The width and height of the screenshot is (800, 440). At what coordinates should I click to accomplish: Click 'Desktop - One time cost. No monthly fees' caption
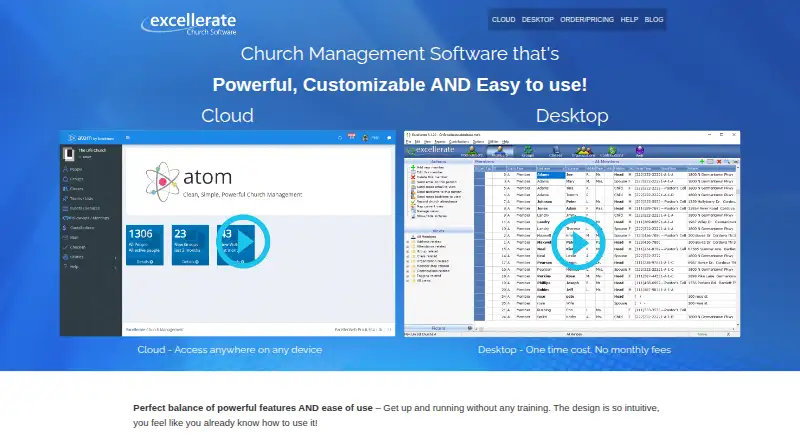point(574,350)
